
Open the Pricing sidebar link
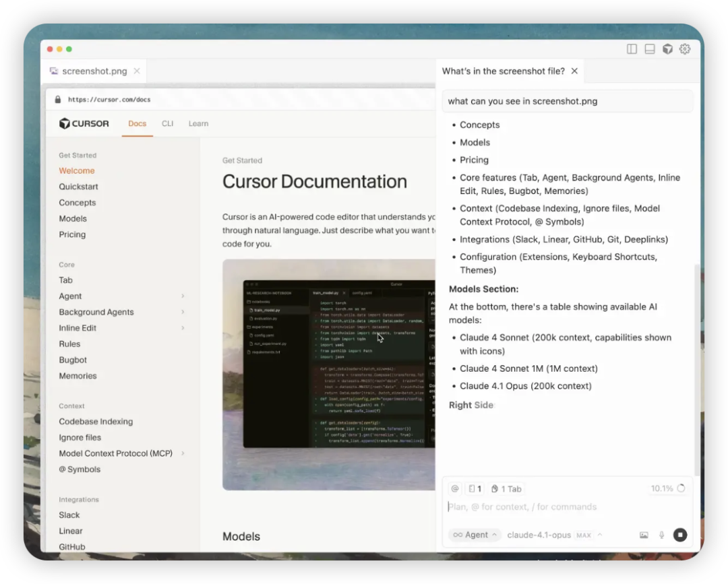coord(72,234)
